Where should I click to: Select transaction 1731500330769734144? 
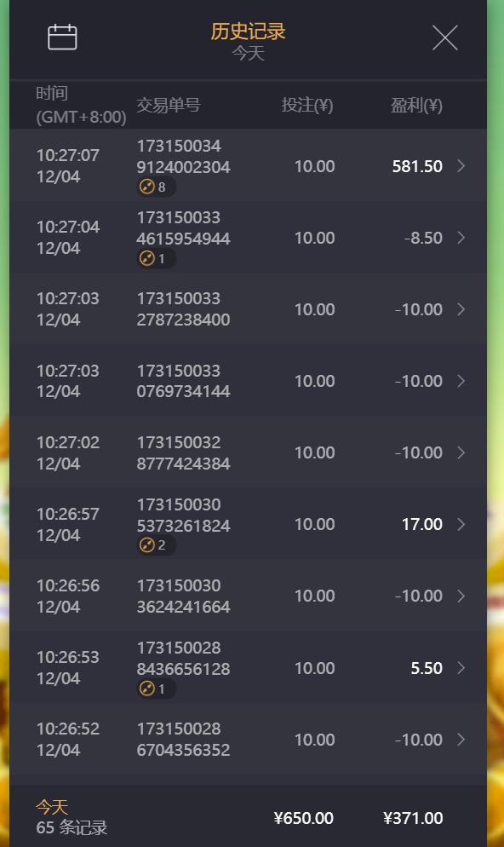[x=184, y=381]
